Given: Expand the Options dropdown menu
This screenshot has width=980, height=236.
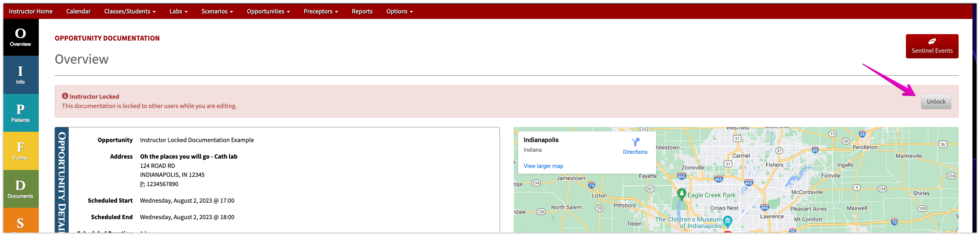Looking at the screenshot, I should (399, 11).
